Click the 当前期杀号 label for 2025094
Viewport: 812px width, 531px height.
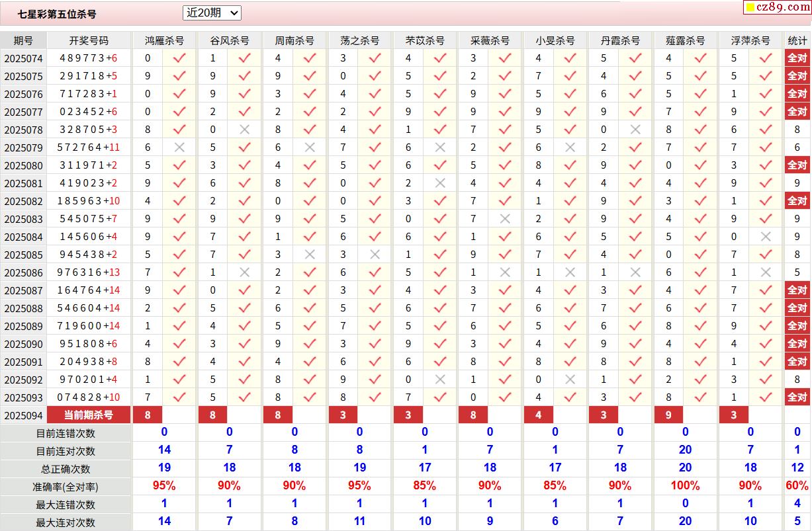89,415
